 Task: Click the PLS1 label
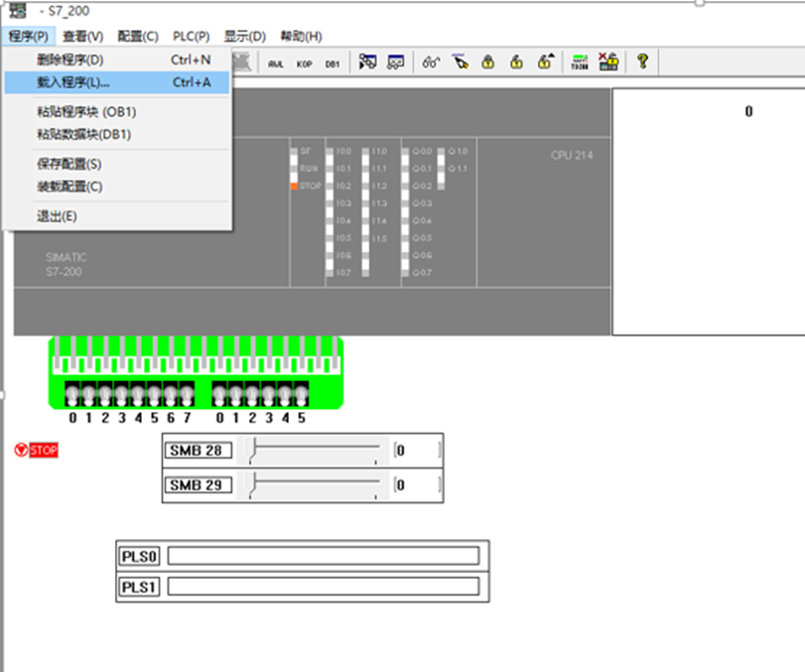[139, 587]
